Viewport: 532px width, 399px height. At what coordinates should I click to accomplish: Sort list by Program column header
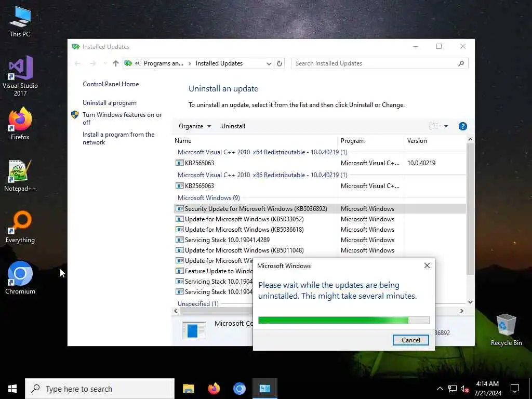click(370, 141)
